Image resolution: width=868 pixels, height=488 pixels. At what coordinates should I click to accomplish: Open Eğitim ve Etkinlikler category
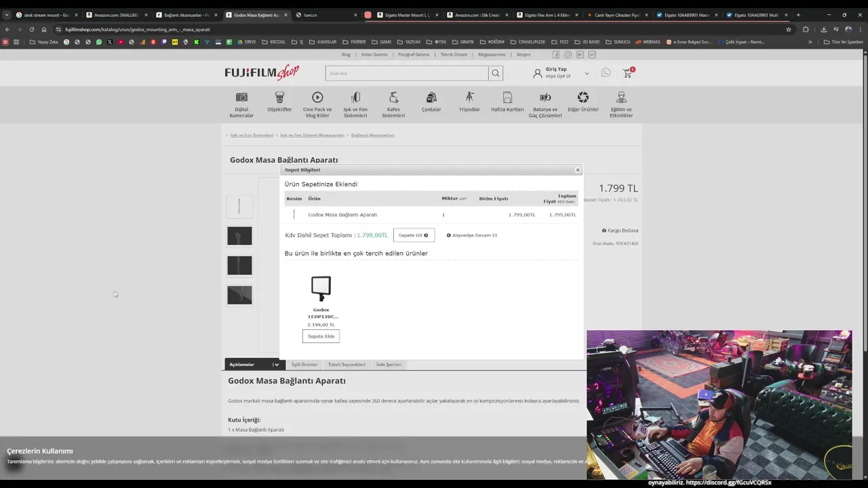621,105
